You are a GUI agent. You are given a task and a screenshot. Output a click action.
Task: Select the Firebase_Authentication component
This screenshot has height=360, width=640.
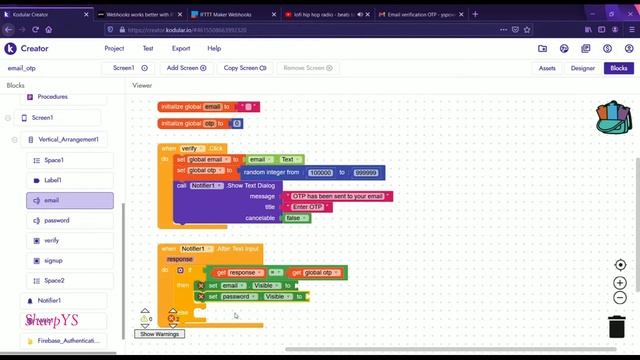pyautogui.click(x=63, y=341)
